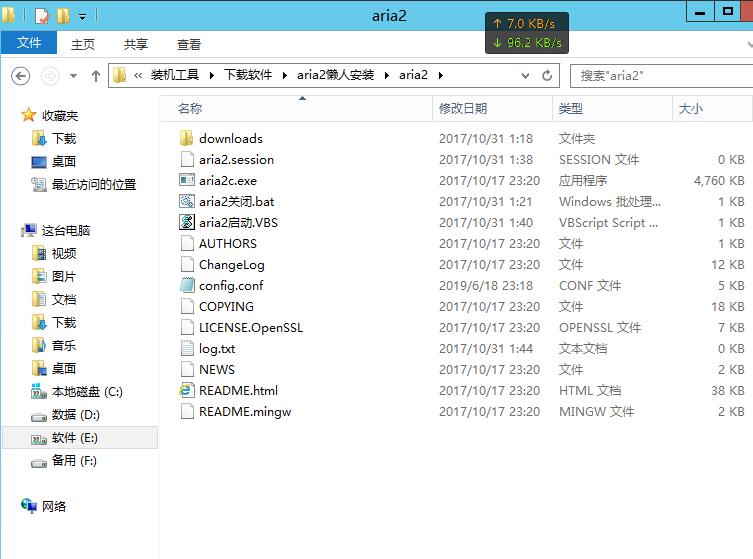
Task: Open the 文件 menu tab
Action: 29,44
